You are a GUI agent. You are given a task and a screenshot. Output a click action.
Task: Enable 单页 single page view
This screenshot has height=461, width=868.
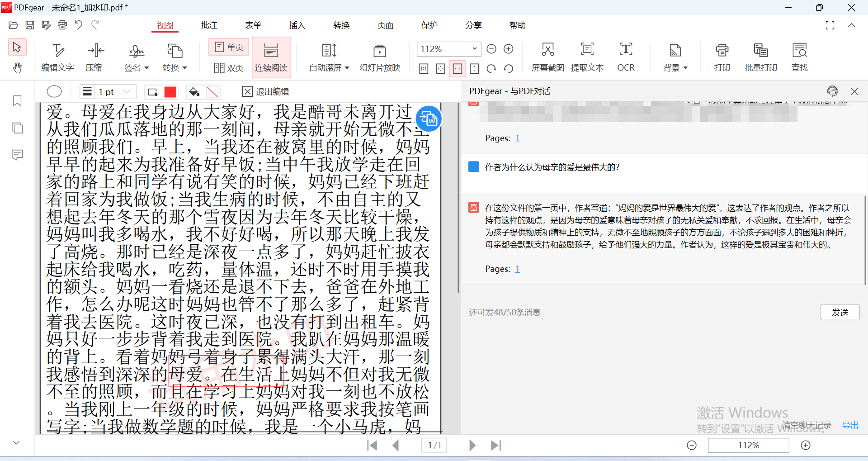pos(228,47)
